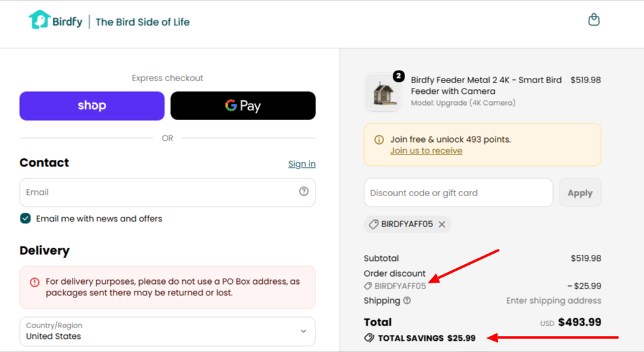This screenshot has width=644, height=352.
Task: Expand the Country/Region dropdown
Action: 168,331
